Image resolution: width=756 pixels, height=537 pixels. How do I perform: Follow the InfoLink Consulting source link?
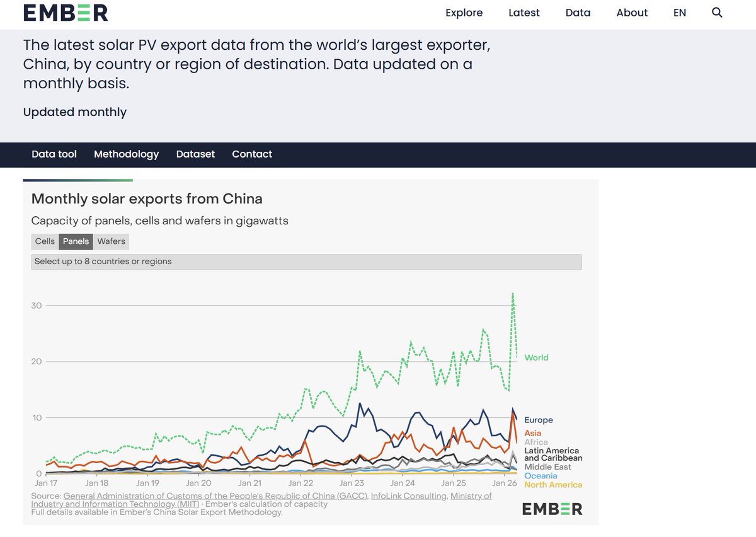click(409, 496)
